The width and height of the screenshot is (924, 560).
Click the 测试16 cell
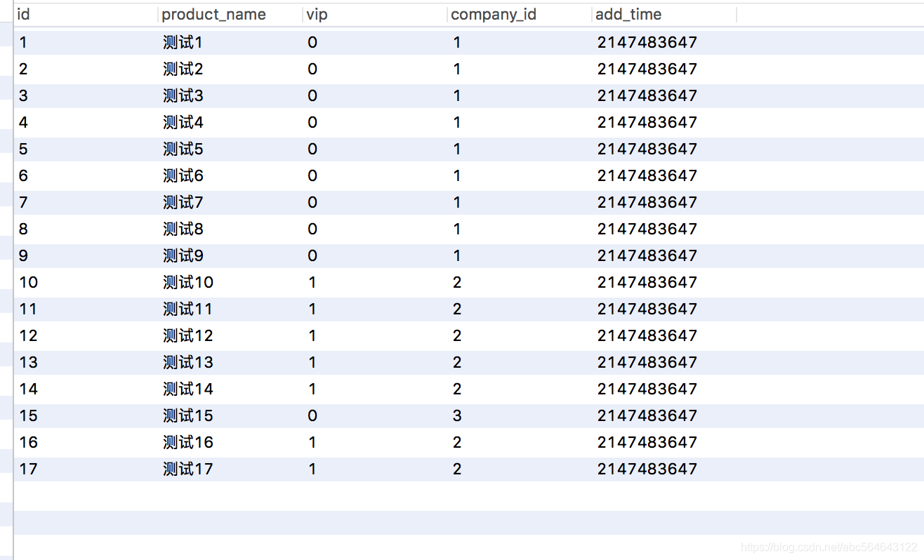pos(188,443)
